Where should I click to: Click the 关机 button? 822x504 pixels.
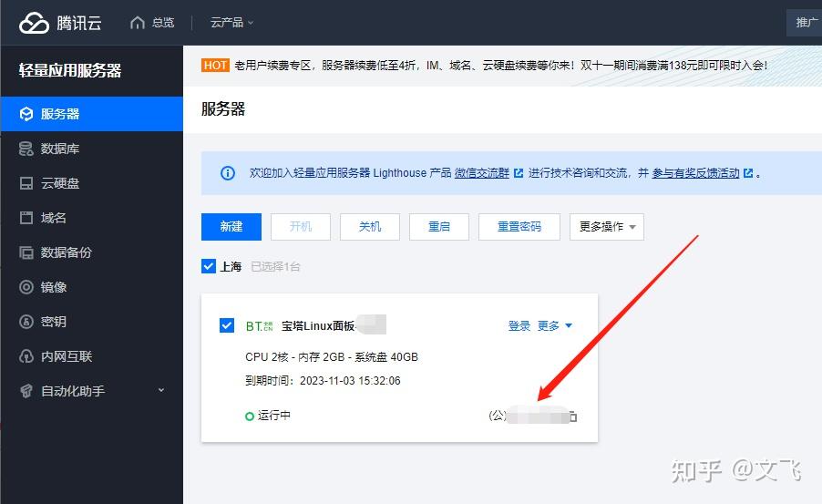370,227
